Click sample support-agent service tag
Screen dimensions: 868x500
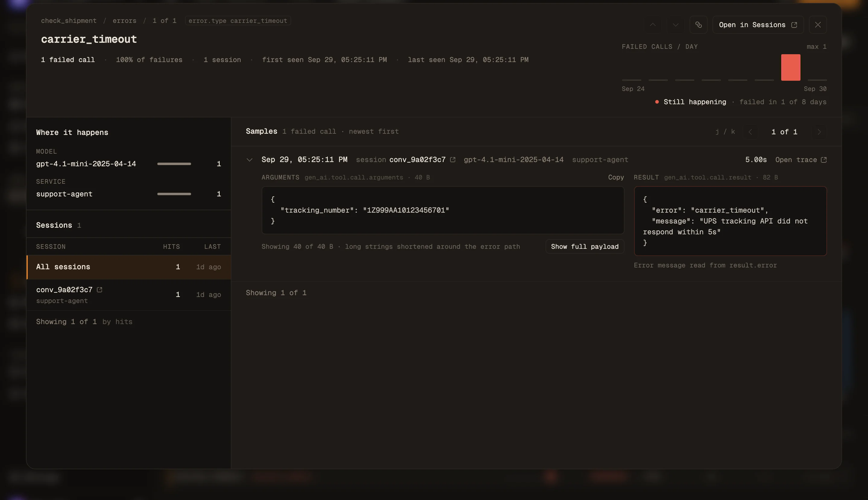(600, 160)
